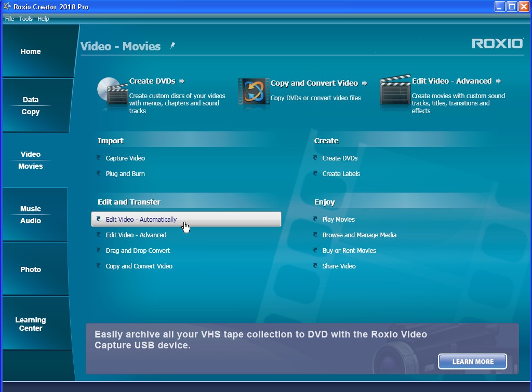Launch Plug and Burn
The width and height of the screenshot is (532, 392).
(x=125, y=173)
